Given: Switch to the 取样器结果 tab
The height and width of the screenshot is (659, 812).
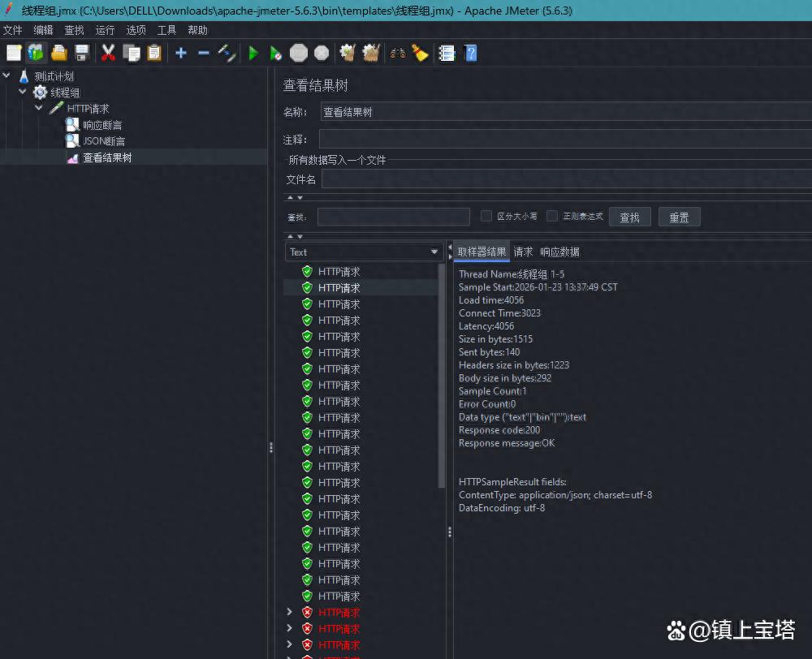Looking at the screenshot, I should [x=482, y=252].
